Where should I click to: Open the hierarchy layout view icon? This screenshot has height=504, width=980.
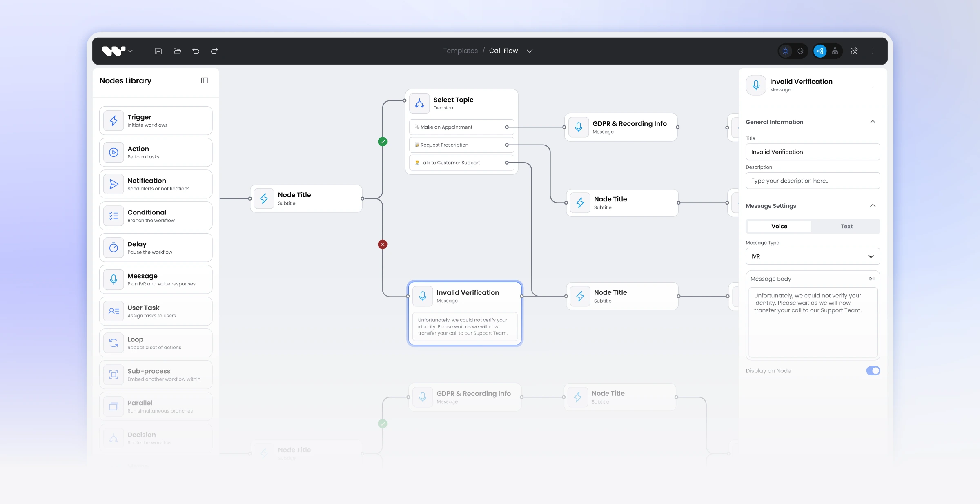pos(835,51)
